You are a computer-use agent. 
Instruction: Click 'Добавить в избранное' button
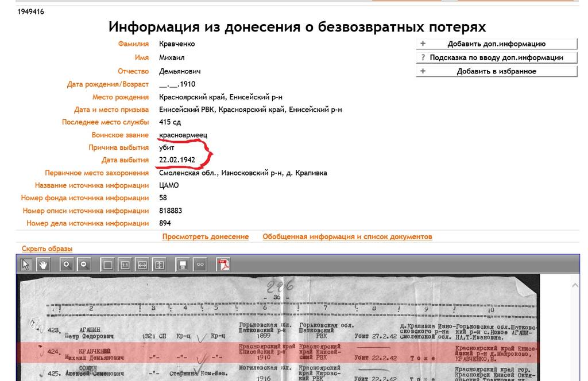click(x=497, y=71)
